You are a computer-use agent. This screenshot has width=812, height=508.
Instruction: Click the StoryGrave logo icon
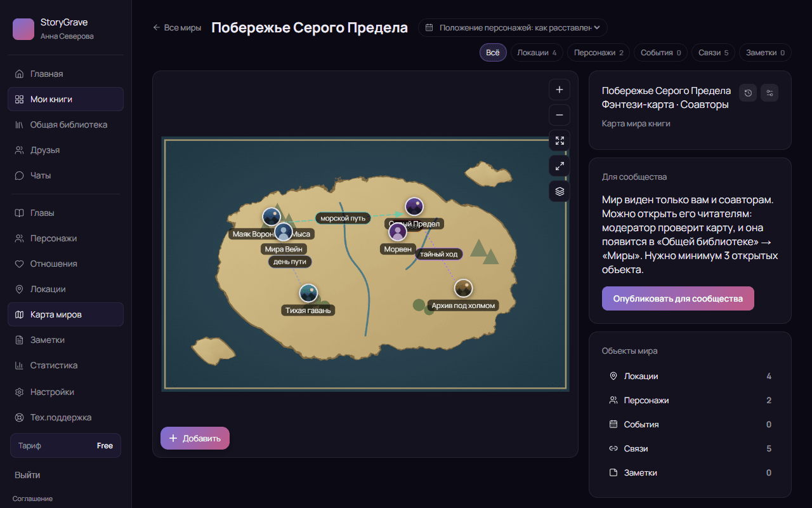[x=23, y=29]
